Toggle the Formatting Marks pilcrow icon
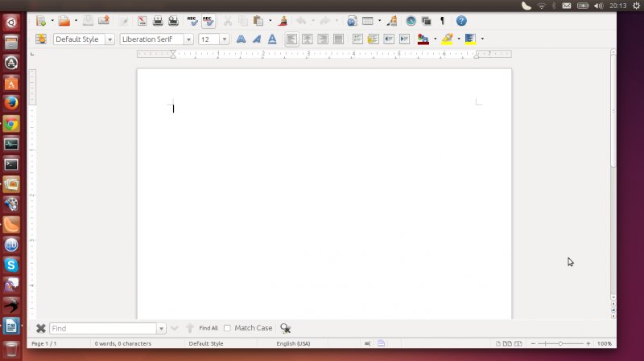The height and width of the screenshot is (361, 644). coord(442,21)
